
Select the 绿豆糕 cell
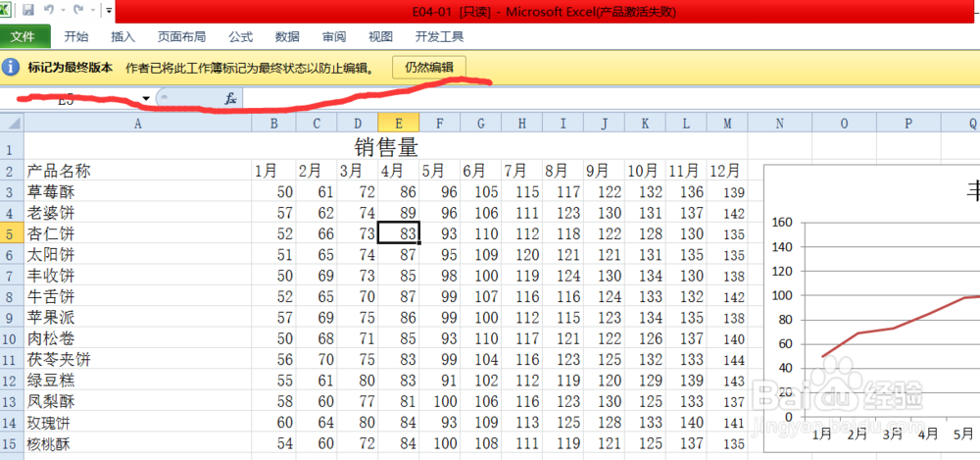click(138, 382)
